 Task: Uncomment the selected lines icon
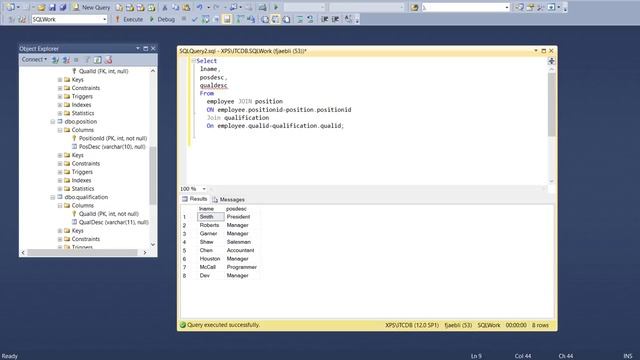310,19
